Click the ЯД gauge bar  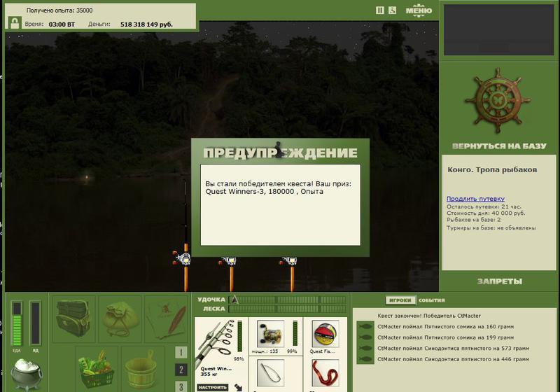tap(36, 324)
